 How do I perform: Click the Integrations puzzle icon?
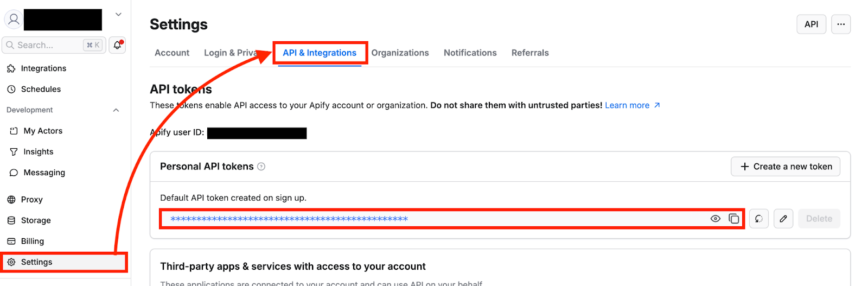pos(11,68)
